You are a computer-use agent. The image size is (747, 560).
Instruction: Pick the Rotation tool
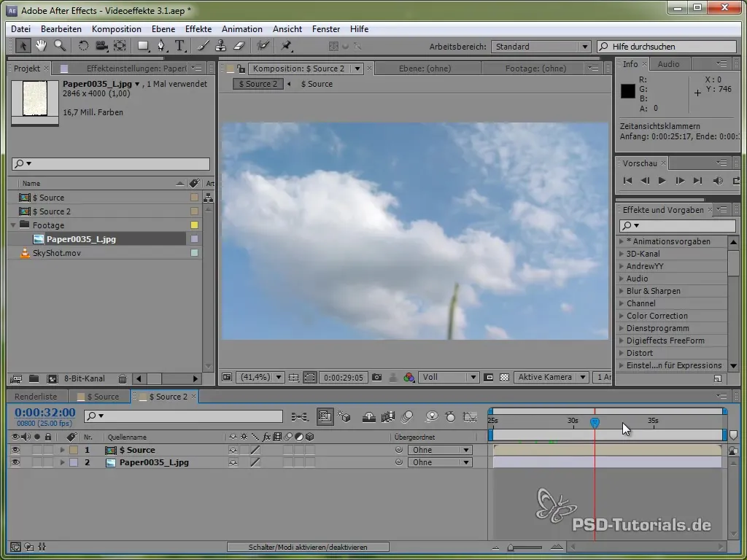pos(83,46)
